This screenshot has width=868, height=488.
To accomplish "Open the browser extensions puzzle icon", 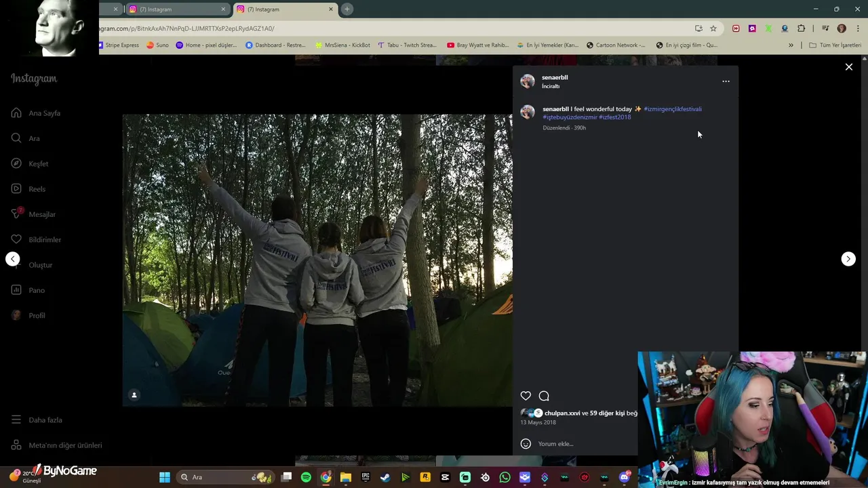I will tap(801, 28).
